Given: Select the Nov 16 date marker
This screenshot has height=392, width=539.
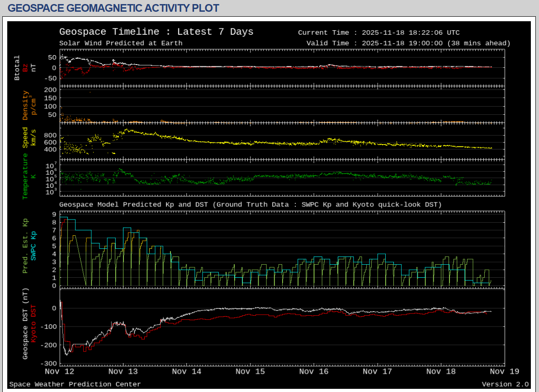Looking at the screenshot, I should 314,371.
